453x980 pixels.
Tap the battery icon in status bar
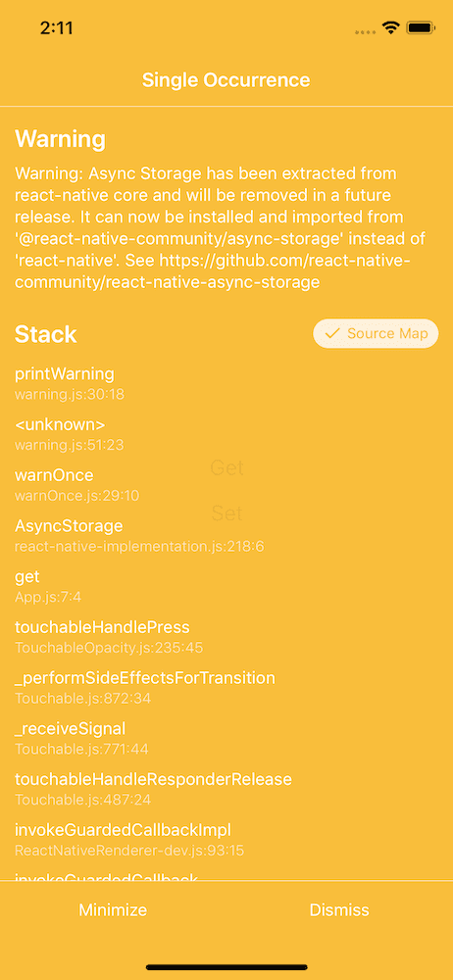(x=421, y=27)
